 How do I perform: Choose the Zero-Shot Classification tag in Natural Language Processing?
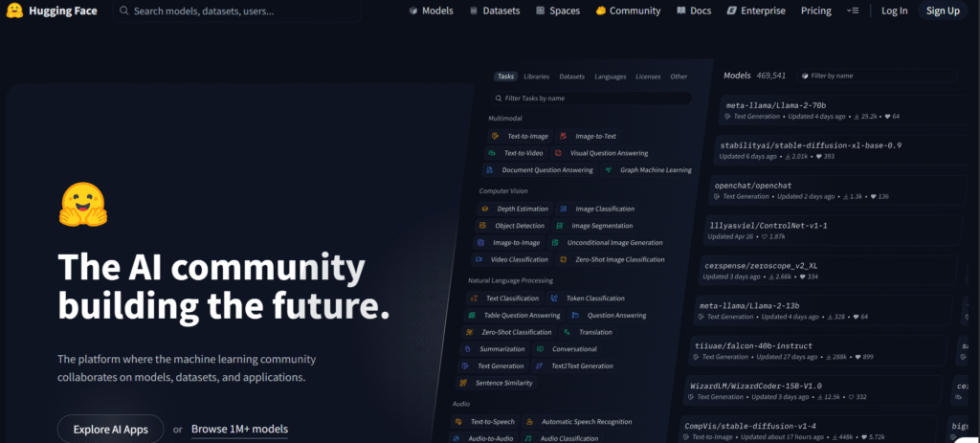pos(509,332)
